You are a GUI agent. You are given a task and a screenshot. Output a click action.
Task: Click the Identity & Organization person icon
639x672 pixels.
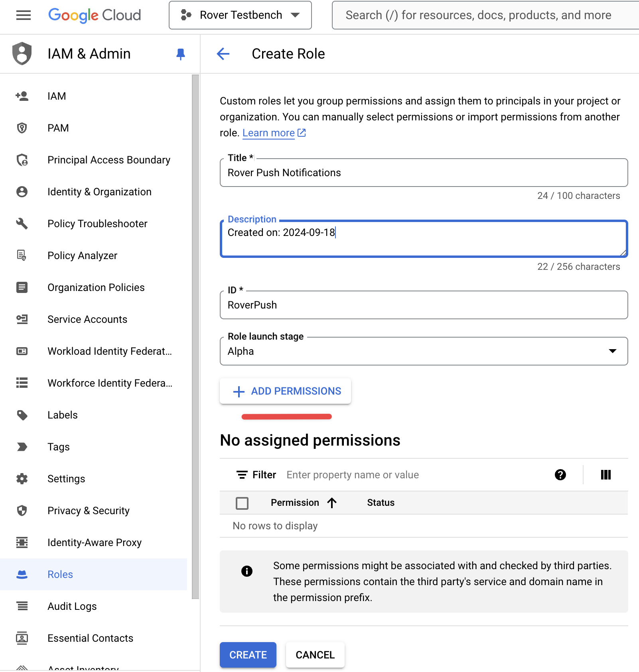click(x=22, y=192)
